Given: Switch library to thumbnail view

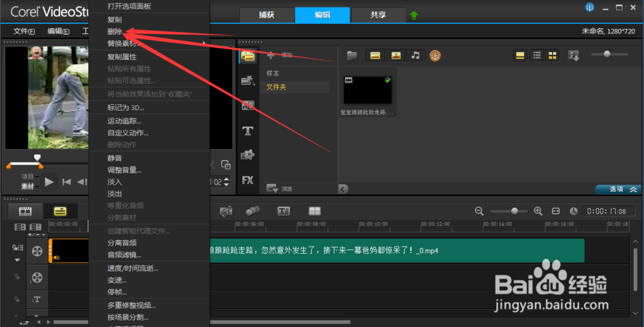Looking at the screenshot, I should point(553,56).
